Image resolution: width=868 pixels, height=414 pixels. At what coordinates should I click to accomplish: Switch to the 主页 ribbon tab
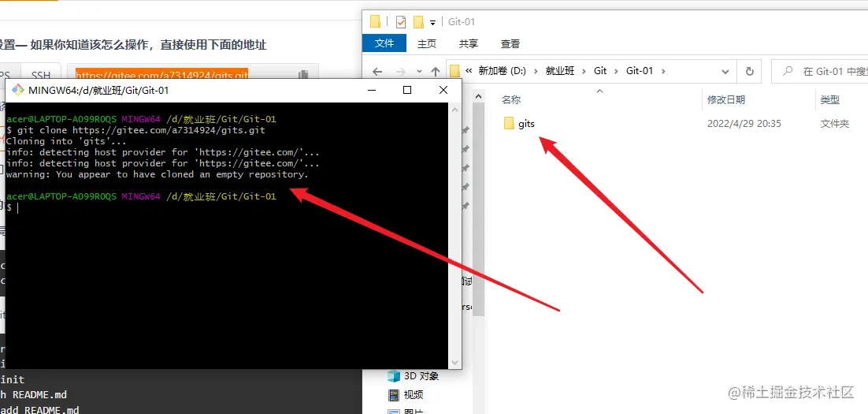click(x=427, y=44)
